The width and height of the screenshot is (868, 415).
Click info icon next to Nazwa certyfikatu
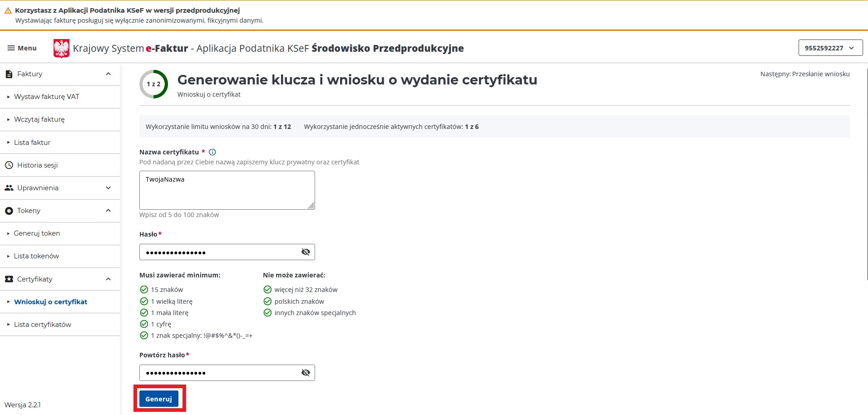point(212,152)
